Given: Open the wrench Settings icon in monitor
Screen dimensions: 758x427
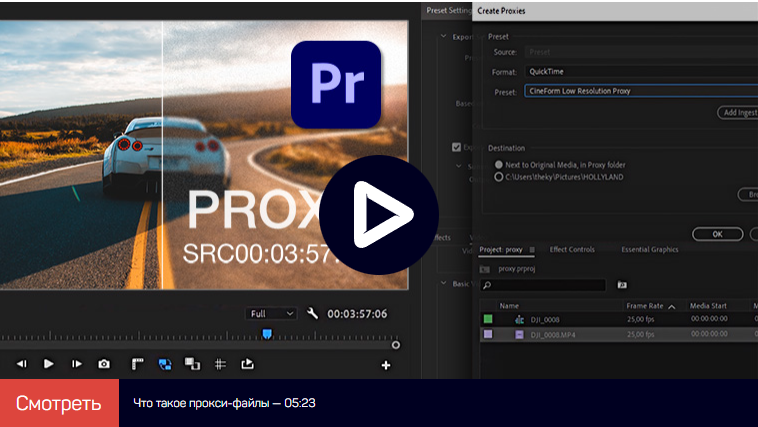Looking at the screenshot, I should (x=312, y=313).
